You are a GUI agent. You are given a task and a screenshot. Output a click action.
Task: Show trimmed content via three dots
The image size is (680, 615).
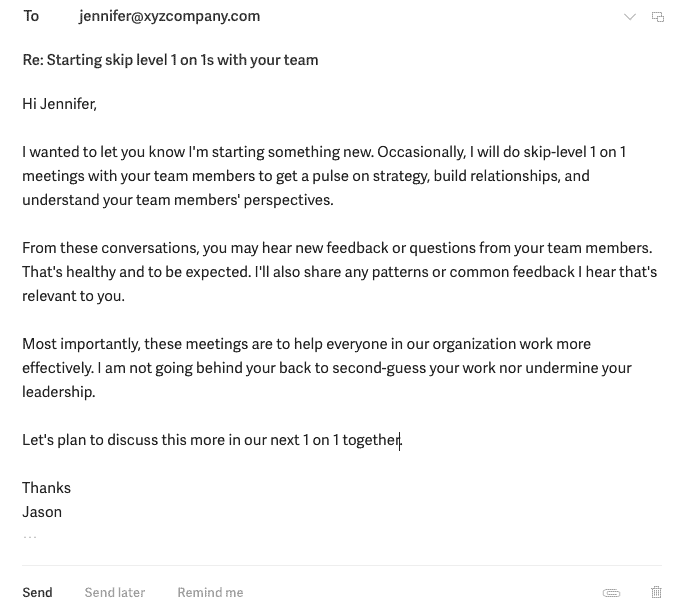pyautogui.click(x=30, y=537)
